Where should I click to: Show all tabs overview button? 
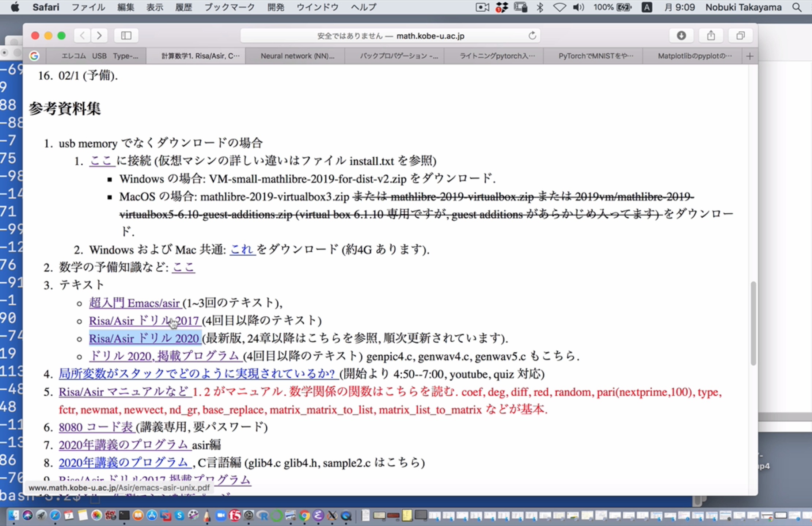tap(740, 35)
